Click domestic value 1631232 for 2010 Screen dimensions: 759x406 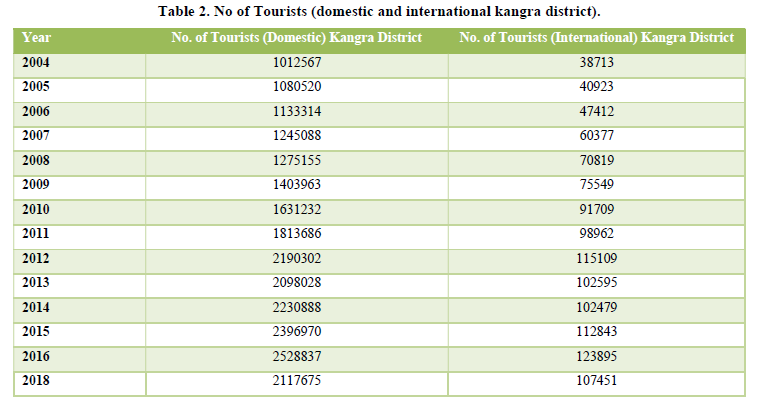pos(296,210)
